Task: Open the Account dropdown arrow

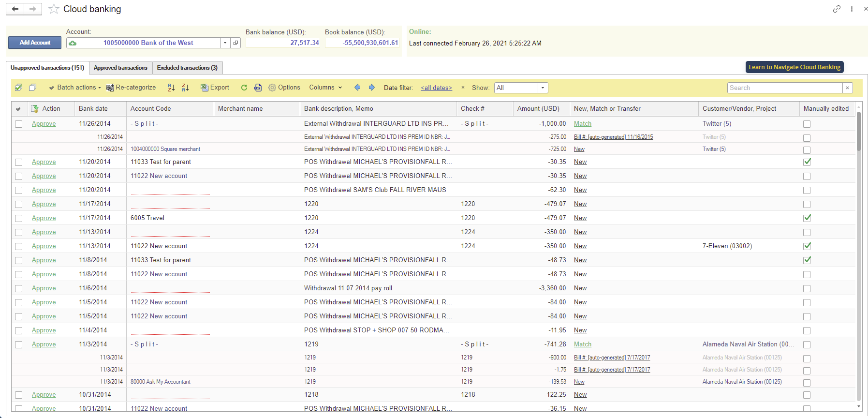Action: click(225, 43)
